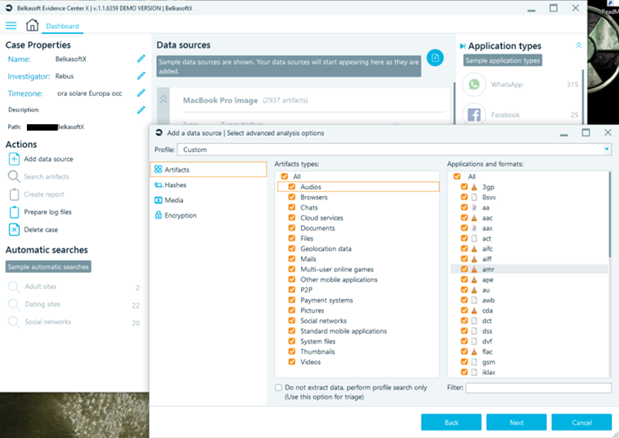619x438 pixels.
Task: Uncheck the Chats artifact type
Action: pyautogui.click(x=292, y=207)
